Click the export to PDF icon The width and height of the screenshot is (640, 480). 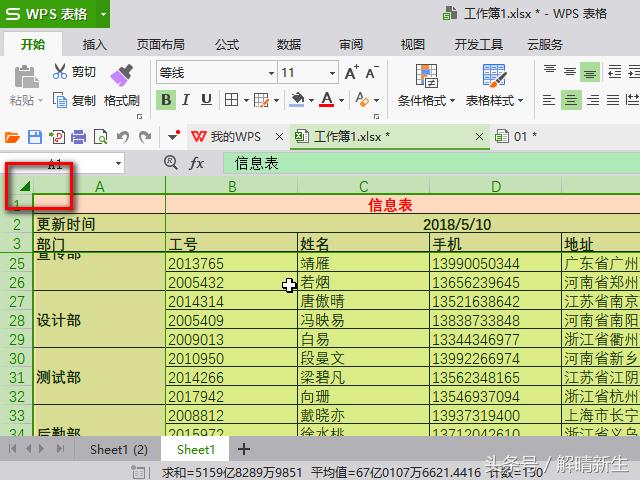click(57, 137)
